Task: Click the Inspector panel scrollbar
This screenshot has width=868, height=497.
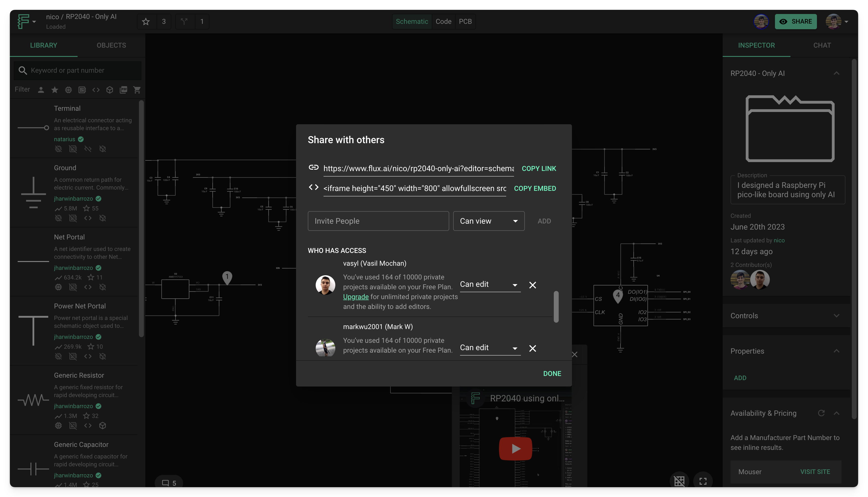Action: click(854, 239)
